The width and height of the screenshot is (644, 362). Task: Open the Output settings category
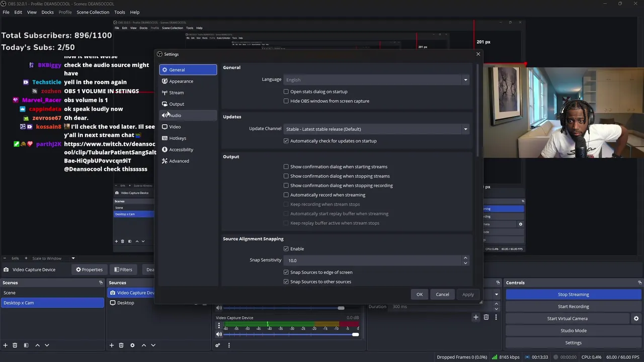[x=188, y=104]
